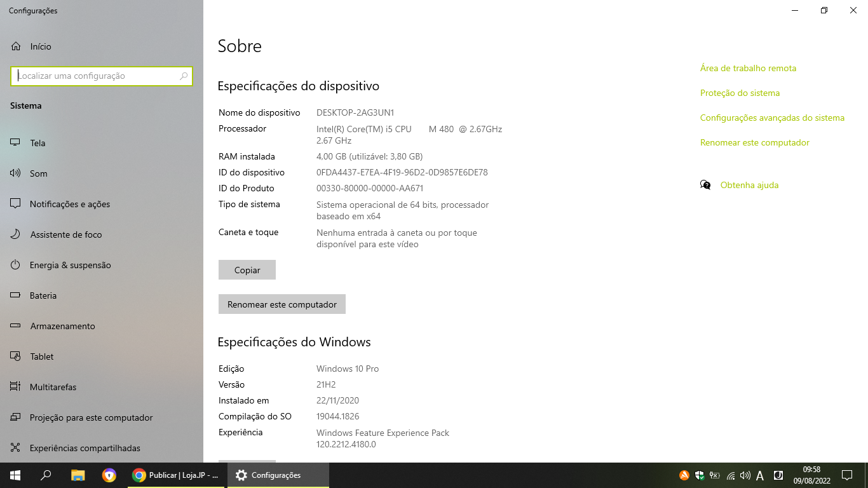Click the Intel Core i5 processor text
This screenshot has width=868, height=488.
tap(409, 135)
